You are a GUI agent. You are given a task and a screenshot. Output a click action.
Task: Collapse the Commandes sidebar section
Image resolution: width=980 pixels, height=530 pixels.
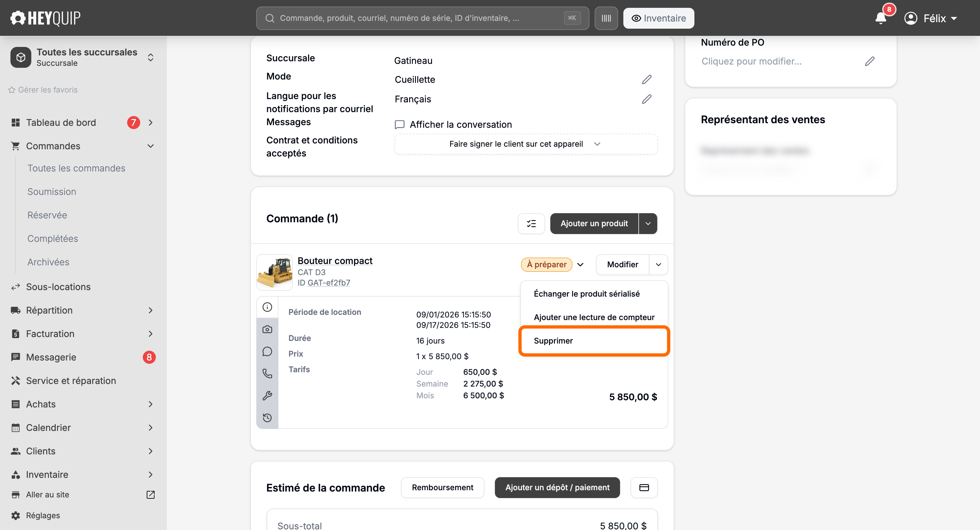(150, 146)
